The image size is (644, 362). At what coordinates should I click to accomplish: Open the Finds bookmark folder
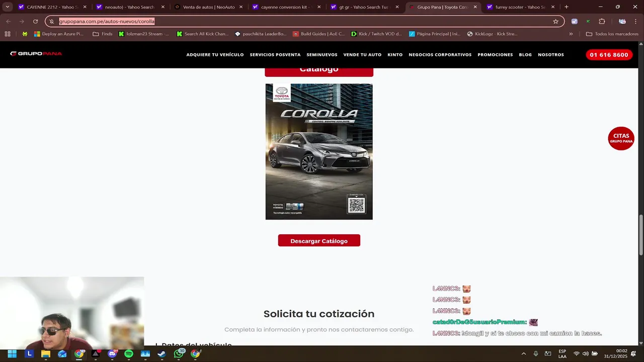coord(103,34)
